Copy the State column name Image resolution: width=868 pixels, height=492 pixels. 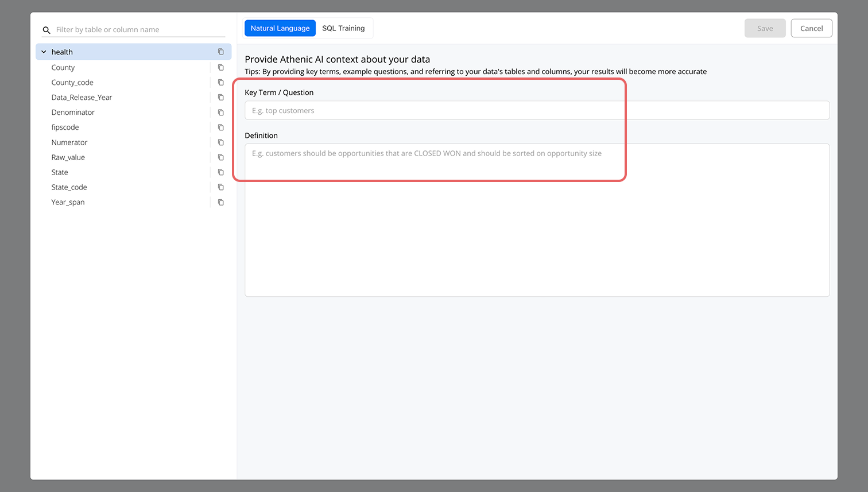click(220, 172)
